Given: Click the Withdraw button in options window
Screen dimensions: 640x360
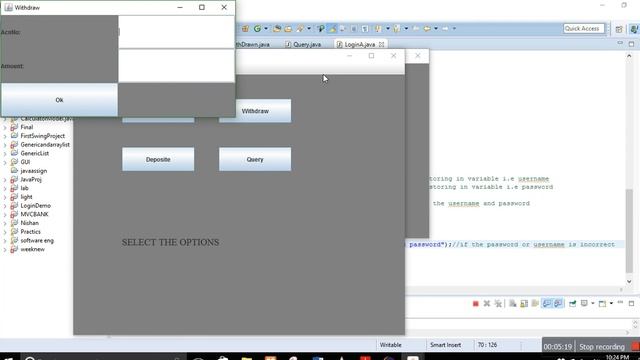Looking at the screenshot, I should (255, 111).
